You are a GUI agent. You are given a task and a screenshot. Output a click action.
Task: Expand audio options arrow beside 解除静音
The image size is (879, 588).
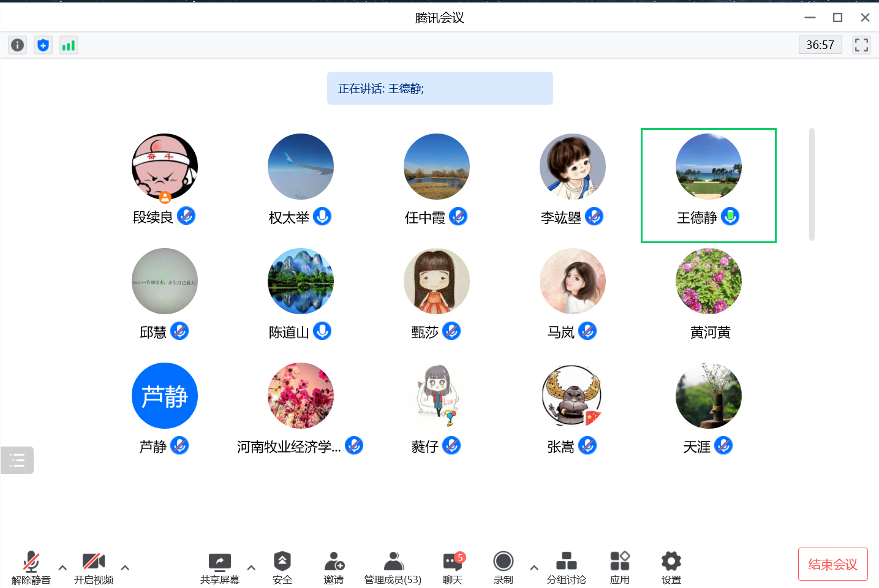coord(62,568)
